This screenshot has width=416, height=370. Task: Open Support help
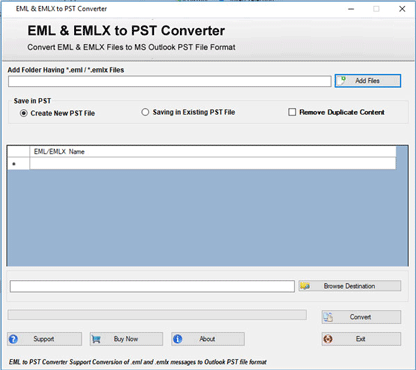[44, 339]
